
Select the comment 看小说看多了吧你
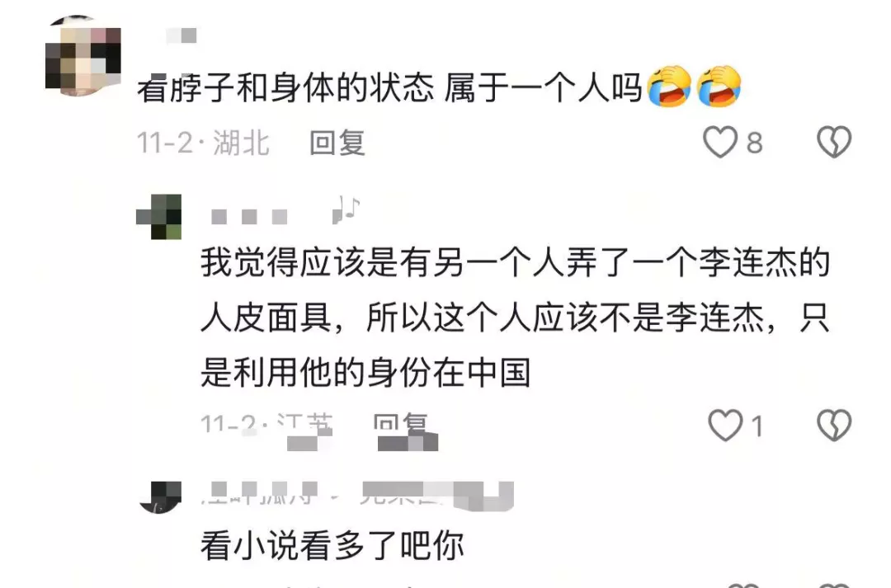tap(332, 546)
